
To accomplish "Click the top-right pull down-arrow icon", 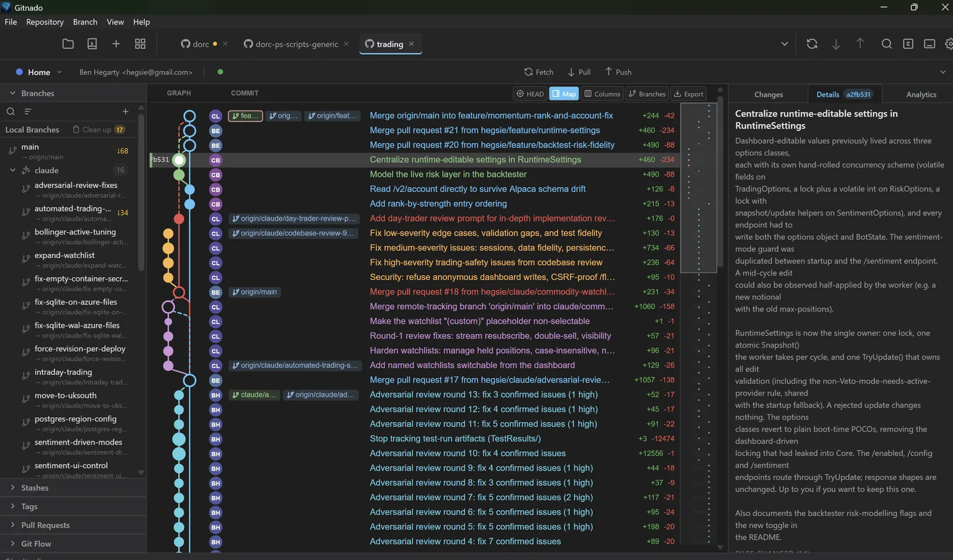I will pos(836,44).
